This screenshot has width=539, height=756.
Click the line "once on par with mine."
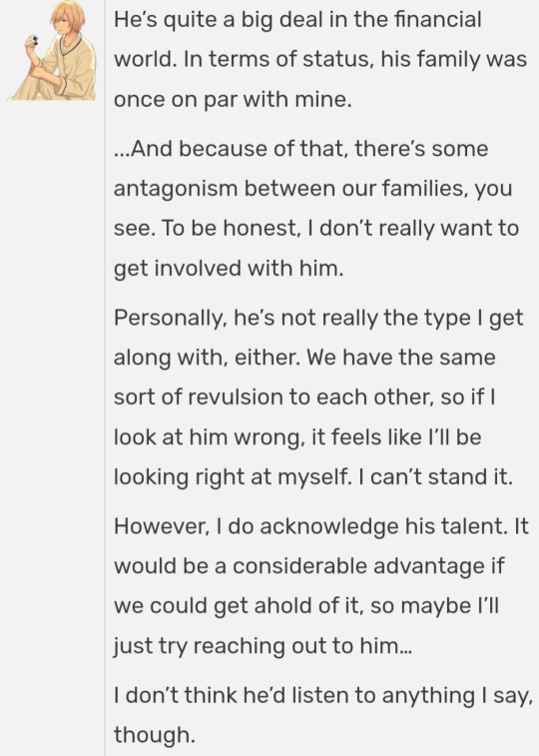[x=233, y=100]
